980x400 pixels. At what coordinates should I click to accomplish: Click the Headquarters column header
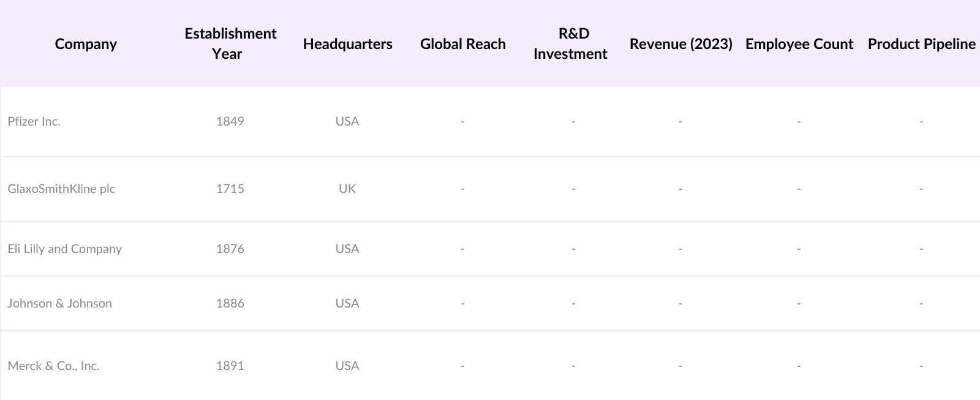point(347,44)
